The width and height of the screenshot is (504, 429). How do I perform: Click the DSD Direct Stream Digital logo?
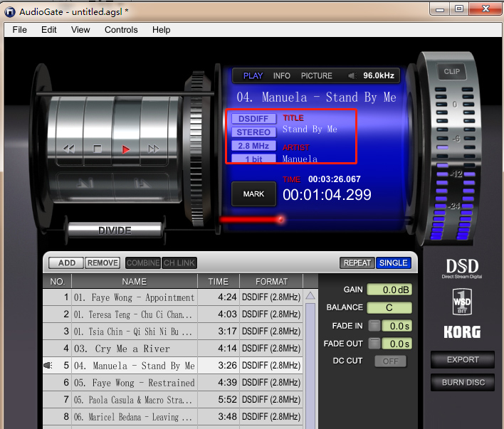pos(461,268)
